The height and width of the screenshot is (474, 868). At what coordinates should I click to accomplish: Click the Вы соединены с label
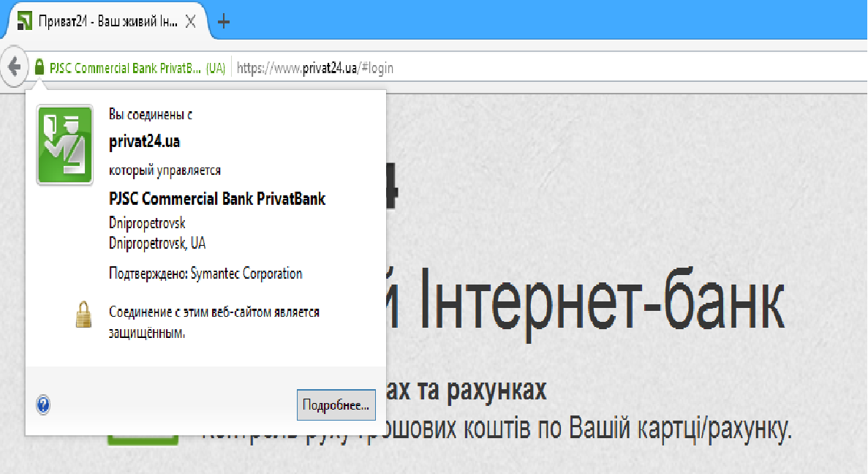[x=151, y=115]
